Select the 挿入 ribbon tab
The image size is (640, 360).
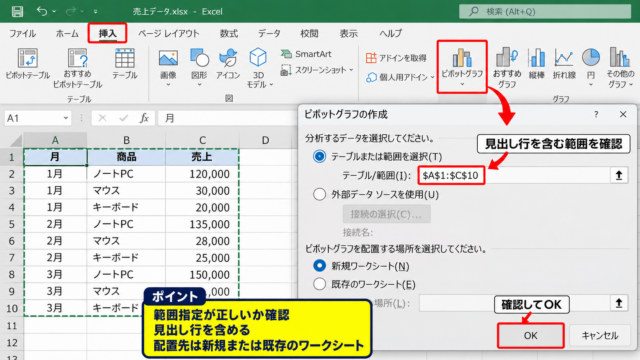click(x=107, y=33)
